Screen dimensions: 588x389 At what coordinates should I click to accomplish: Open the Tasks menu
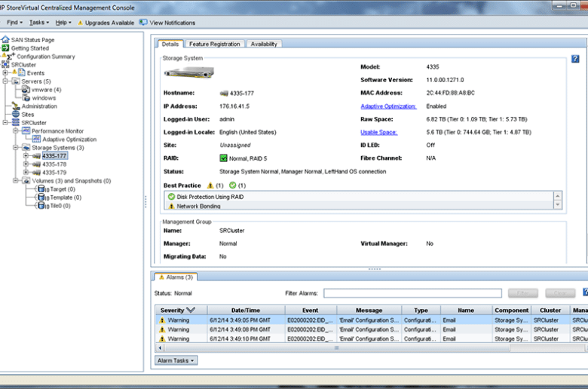[x=39, y=23]
